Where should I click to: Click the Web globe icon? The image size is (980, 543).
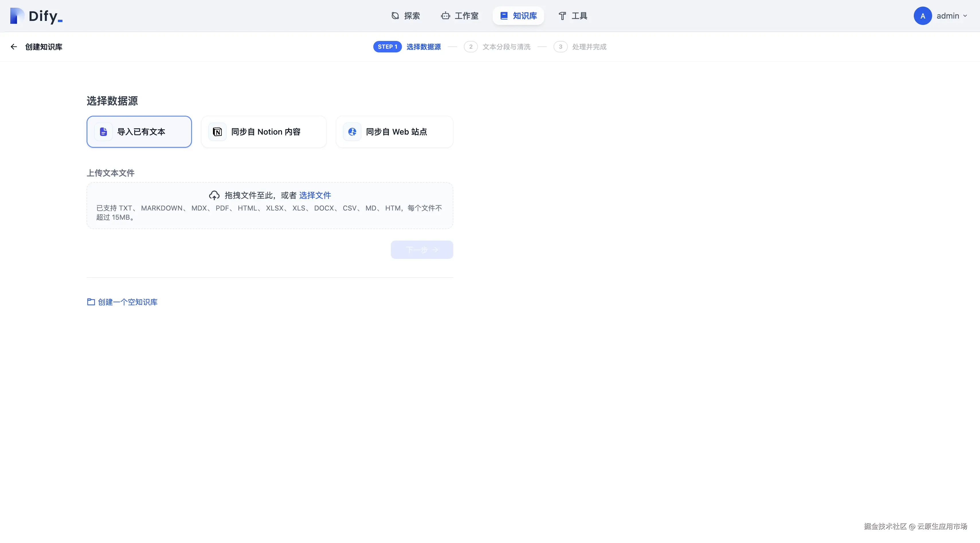(352, 132)
